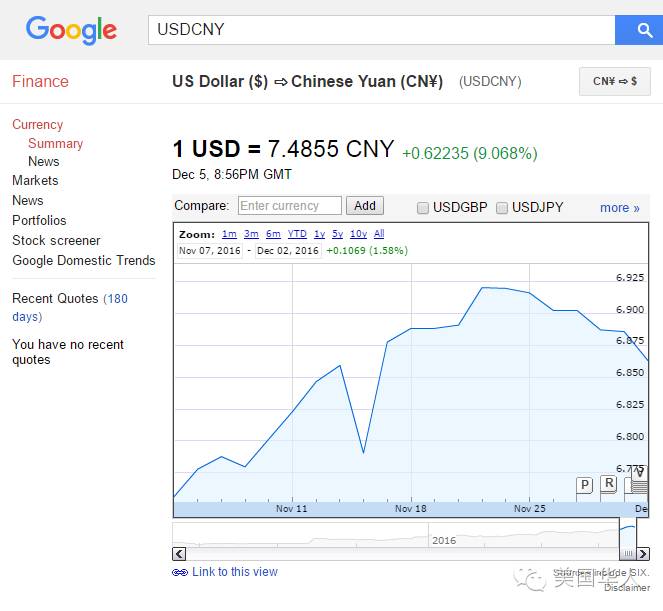Image resolution: width=663 pixels, height=611 pixels.
Task: Click the USDCNY search box
Action: coord(381,30)
